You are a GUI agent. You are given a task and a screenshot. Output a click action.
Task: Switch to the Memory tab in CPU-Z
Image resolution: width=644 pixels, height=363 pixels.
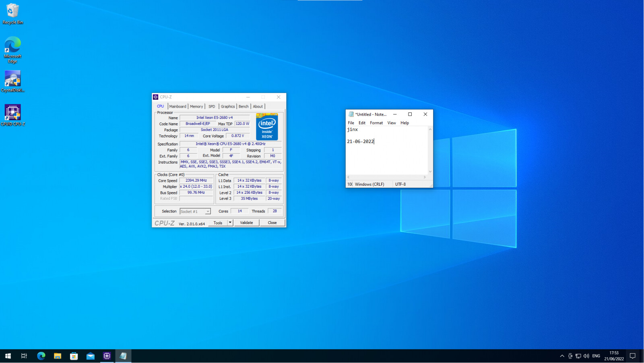pyautogui.click(x=196, y=106)
